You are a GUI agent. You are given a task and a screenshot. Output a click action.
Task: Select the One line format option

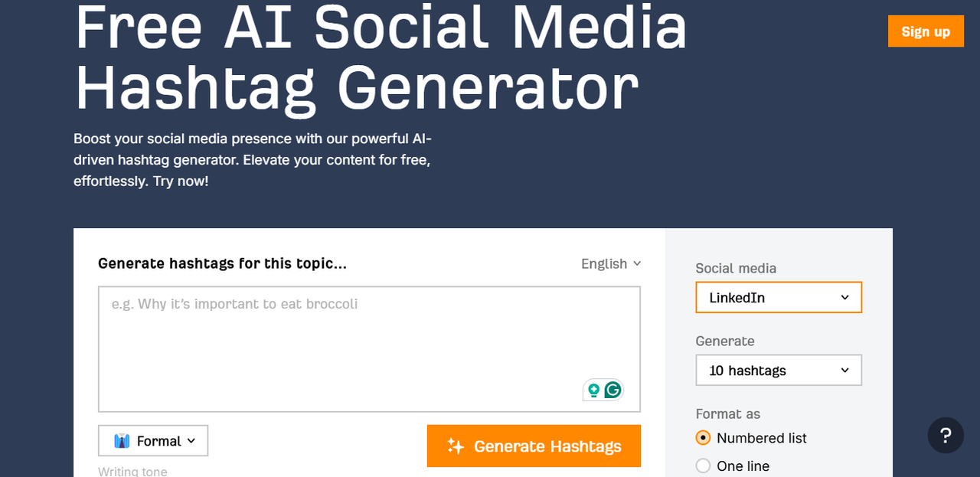tap(703, 466)
